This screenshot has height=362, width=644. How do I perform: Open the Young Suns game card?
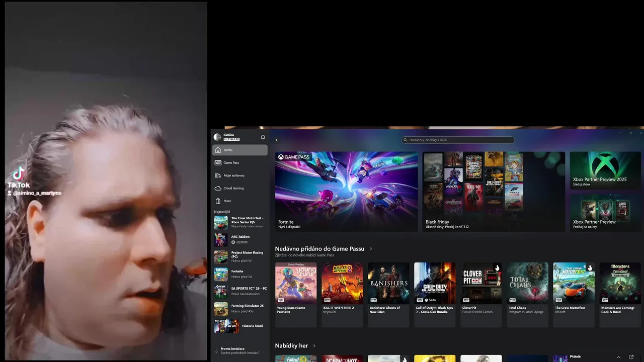tap(296, 295)
